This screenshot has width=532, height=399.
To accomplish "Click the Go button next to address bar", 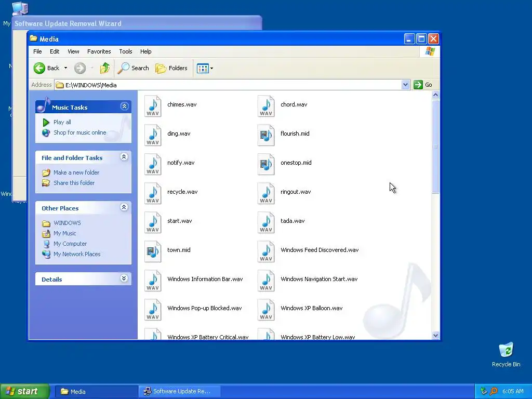I will 423,85.
